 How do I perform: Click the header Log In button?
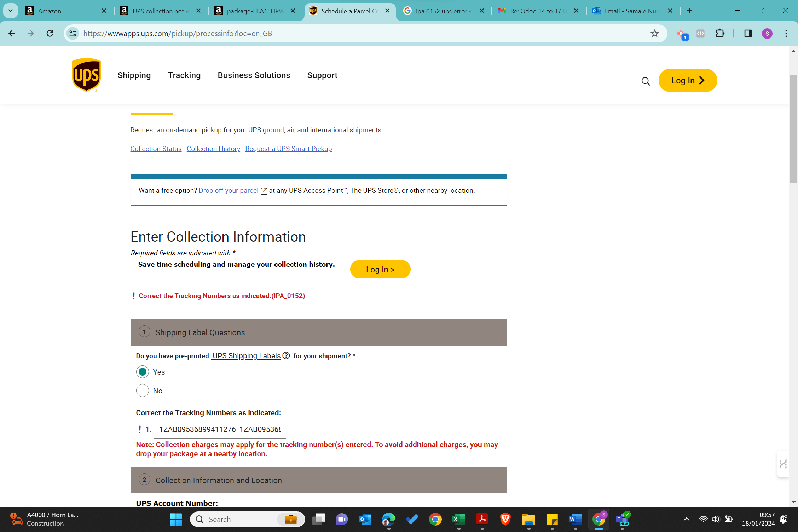pos(688,80)
